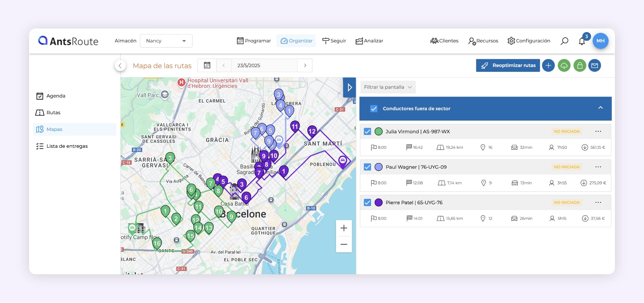The image size is (644, 303).
Task: Click the green lock routes icon
Action: point(580,65)
